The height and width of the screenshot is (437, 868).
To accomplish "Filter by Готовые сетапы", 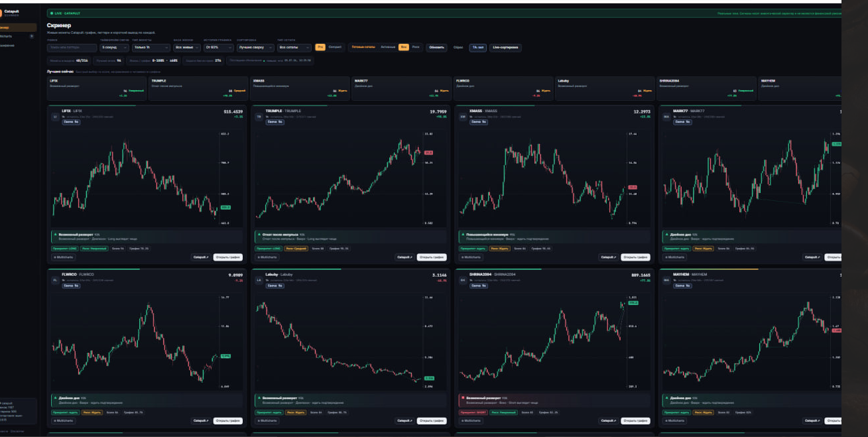I will coord(363,47).
